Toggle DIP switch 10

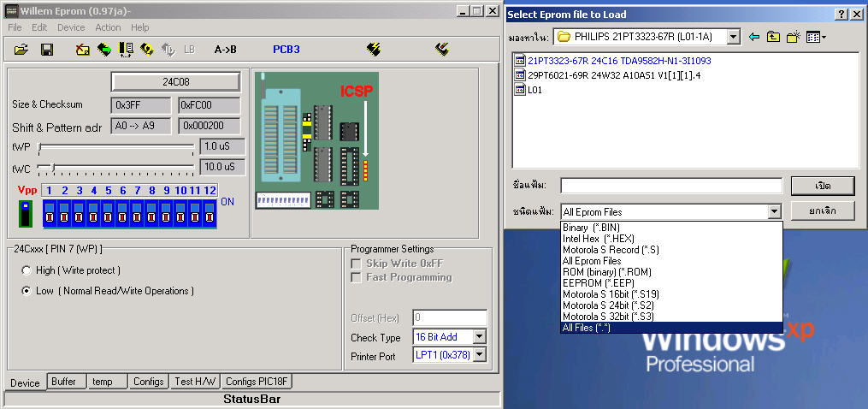click(180, 214)
